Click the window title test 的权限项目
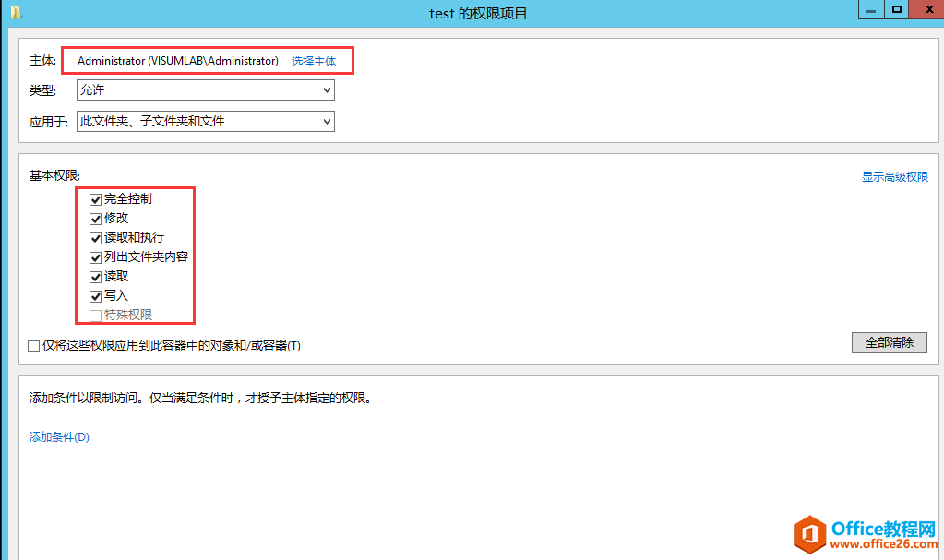This screenshot has height=560, width=944. (x=478, y=13)
